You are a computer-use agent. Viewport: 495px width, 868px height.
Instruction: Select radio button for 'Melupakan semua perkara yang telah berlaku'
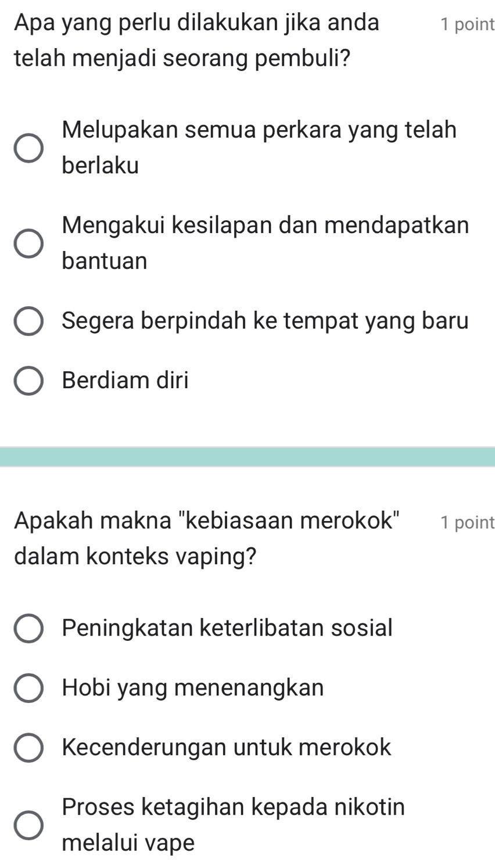28,148
